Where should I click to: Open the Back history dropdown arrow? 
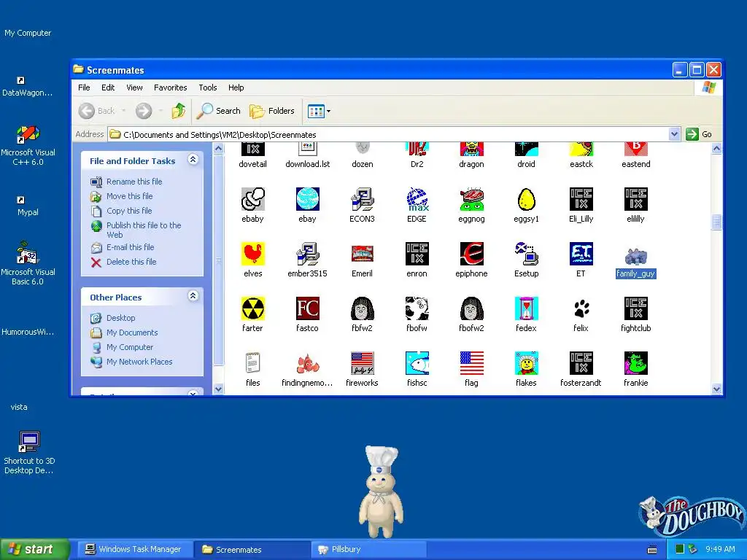(123, 111)
